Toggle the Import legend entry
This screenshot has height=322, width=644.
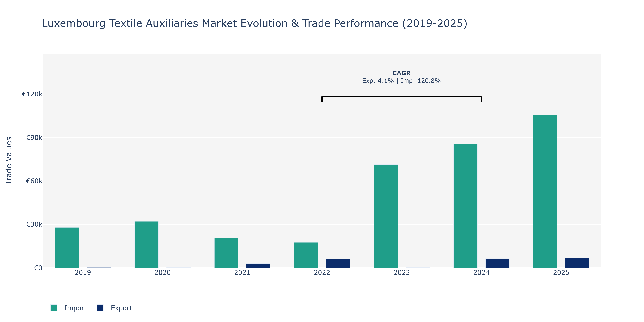click(x=69, y=308)
